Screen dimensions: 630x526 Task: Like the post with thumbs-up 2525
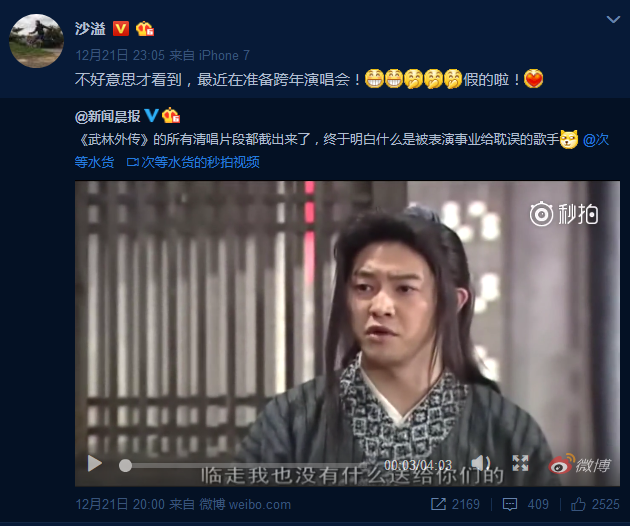[595, 504]
